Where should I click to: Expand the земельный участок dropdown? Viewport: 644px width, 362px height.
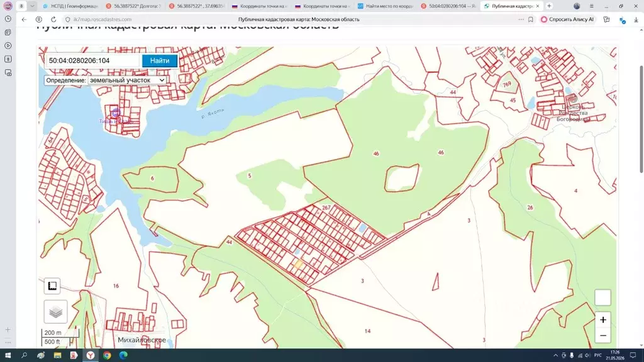tap(127, 80)
